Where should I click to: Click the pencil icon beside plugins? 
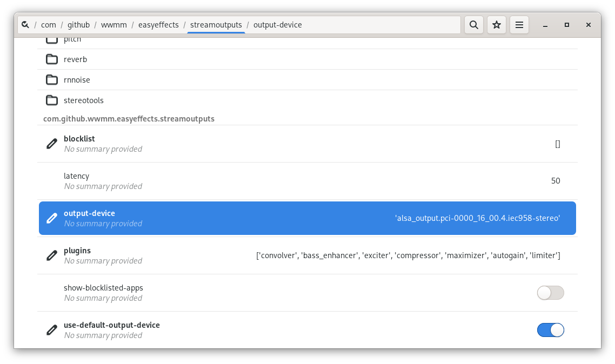pyautogui.click(x=52, y=255)
